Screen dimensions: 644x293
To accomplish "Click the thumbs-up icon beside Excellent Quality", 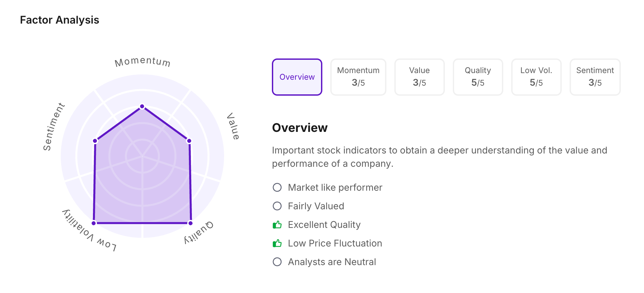I will tap(277, 225).
